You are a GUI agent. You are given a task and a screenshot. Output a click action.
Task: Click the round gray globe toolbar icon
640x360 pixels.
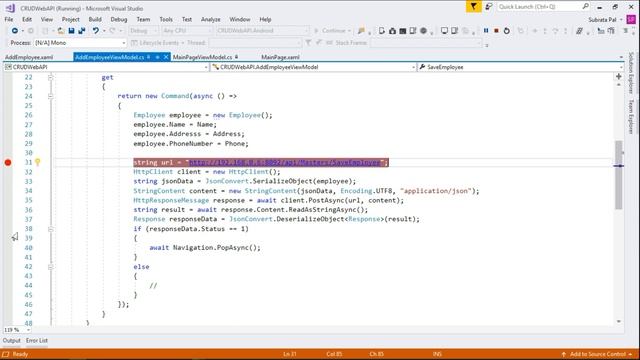coord(424,31)
